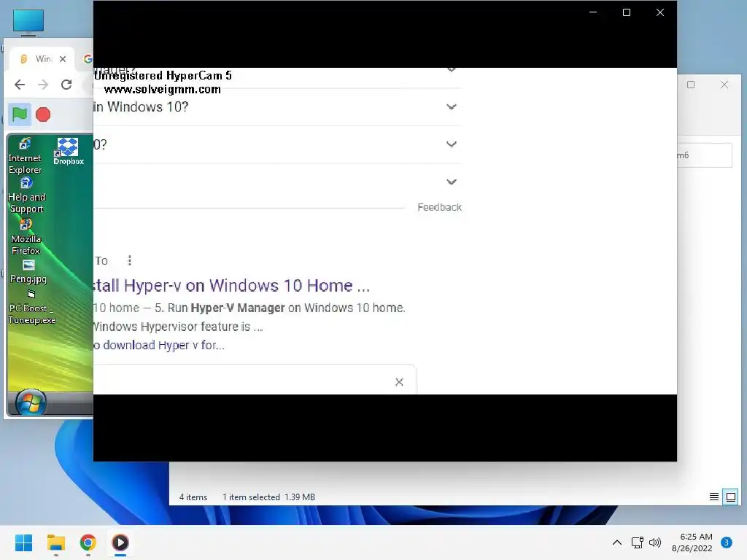Click the Windows 7 Start orb
This screenshot has height=560, width=747.
point(31,403)
